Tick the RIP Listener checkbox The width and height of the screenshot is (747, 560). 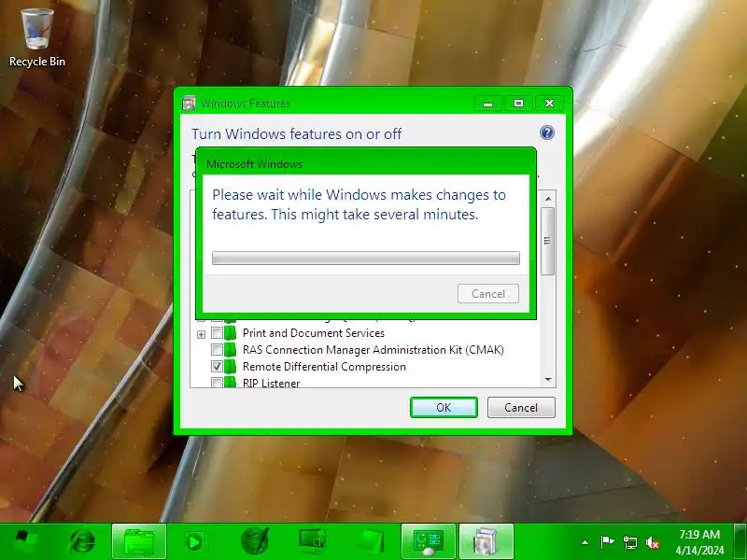point(217,383)
